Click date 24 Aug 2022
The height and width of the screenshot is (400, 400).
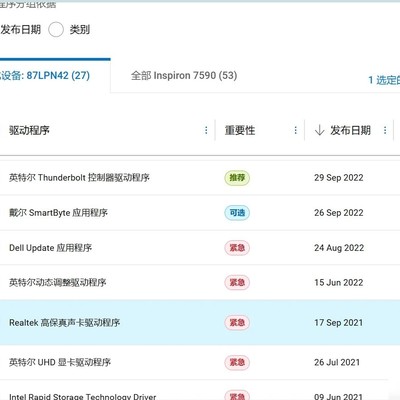click(339, 248)
